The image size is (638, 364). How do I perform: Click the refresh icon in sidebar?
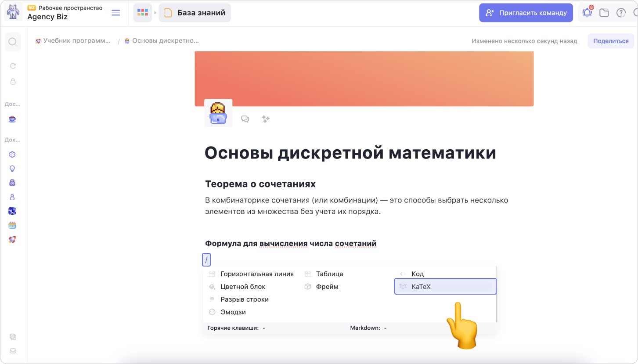tap(13, 66)
